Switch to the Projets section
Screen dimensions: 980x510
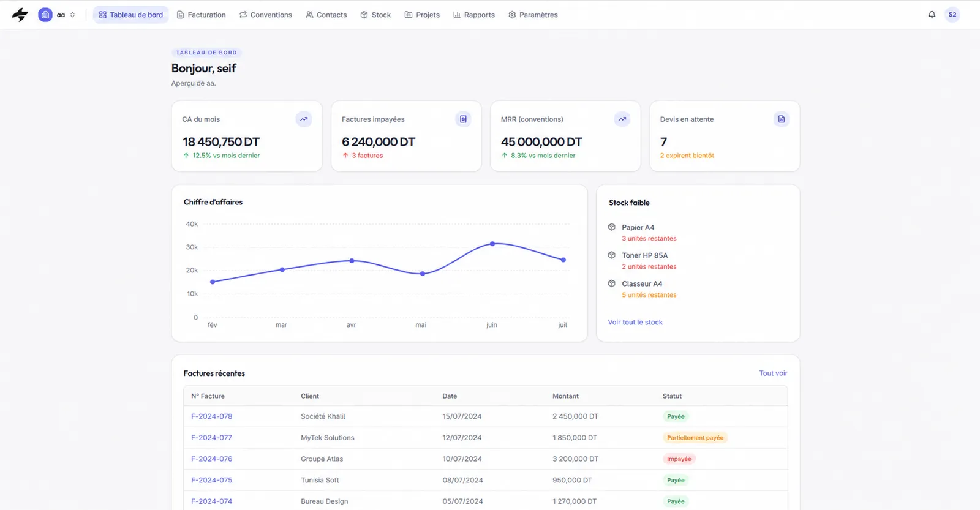422,15
